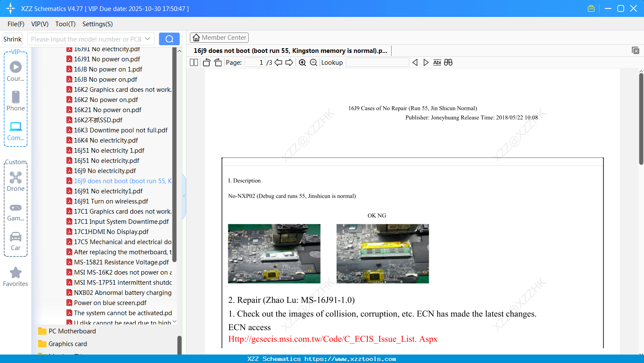644x363 pixels.
Task: Select the Computer category icon
Action: [x=16, y=131]
